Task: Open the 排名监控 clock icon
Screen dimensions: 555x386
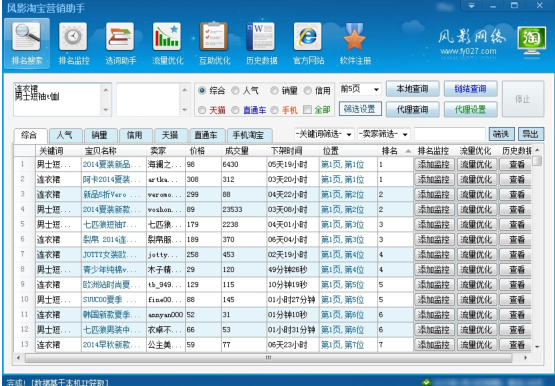Action: point(73,37)
